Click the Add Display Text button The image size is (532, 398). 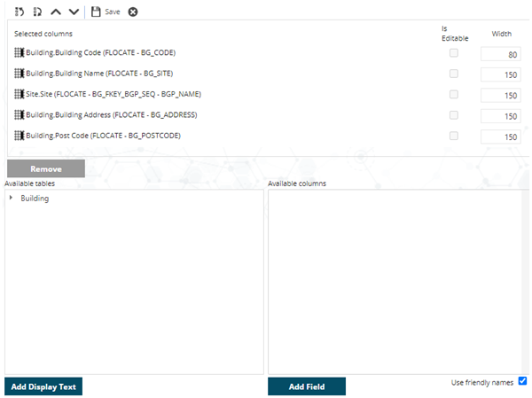(43, 386)
